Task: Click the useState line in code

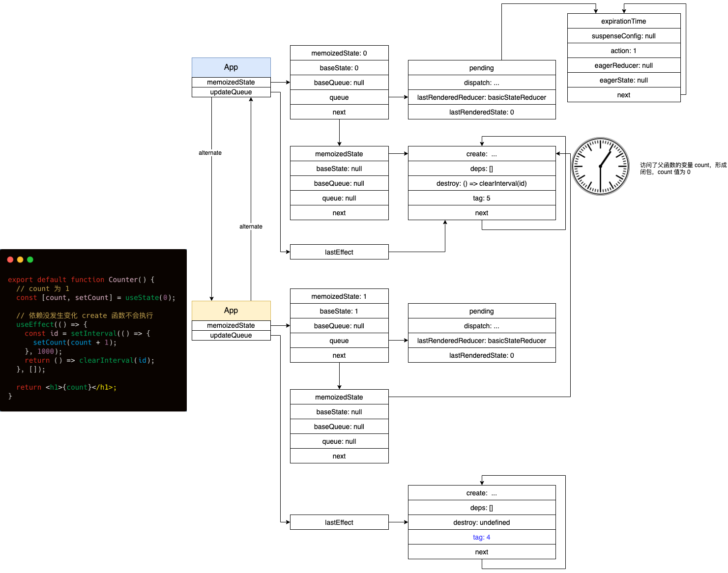Action: pyautogui.click(x=96, y=297)
